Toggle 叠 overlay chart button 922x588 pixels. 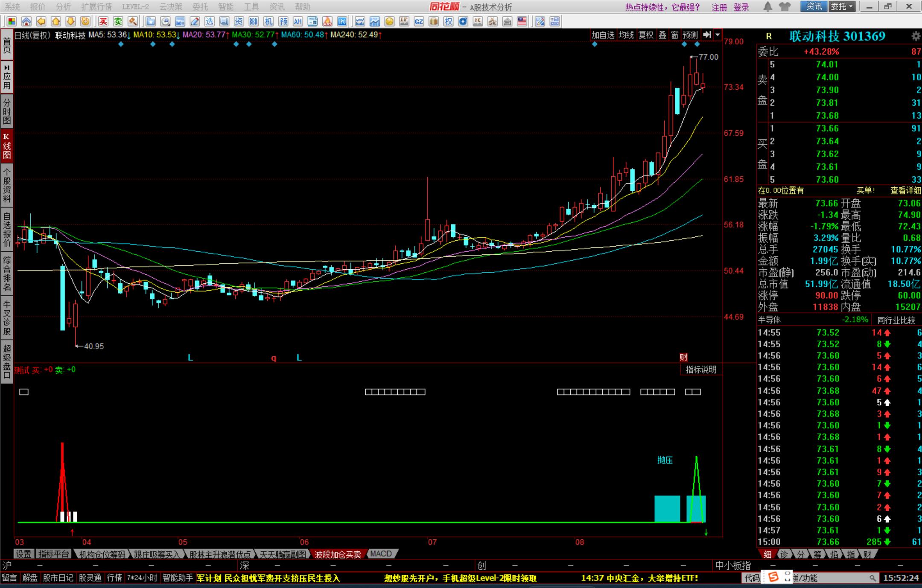(662, 35)
